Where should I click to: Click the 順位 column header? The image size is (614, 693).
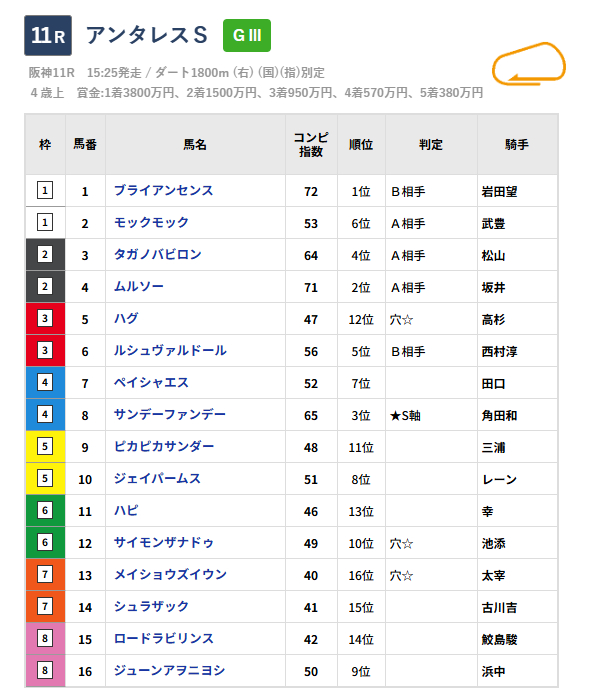(361, 144)
